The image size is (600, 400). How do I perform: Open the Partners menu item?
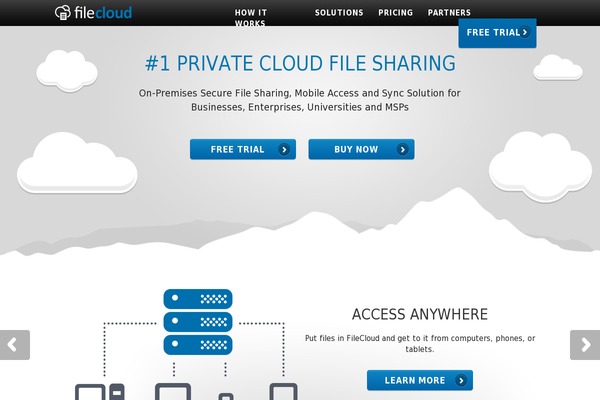tap(449, 13)
